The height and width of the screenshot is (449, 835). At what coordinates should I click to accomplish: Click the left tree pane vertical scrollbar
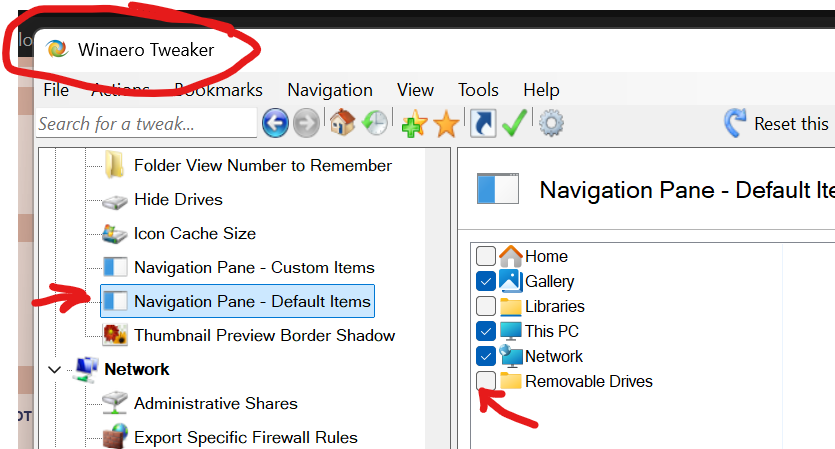click(438, 298)
